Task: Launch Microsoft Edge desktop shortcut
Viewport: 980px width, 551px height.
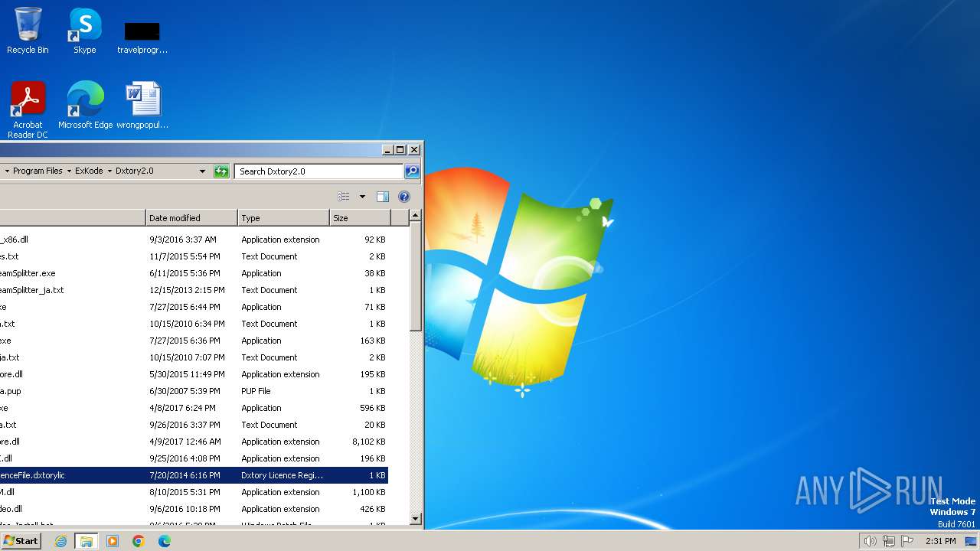Action: 85,105
